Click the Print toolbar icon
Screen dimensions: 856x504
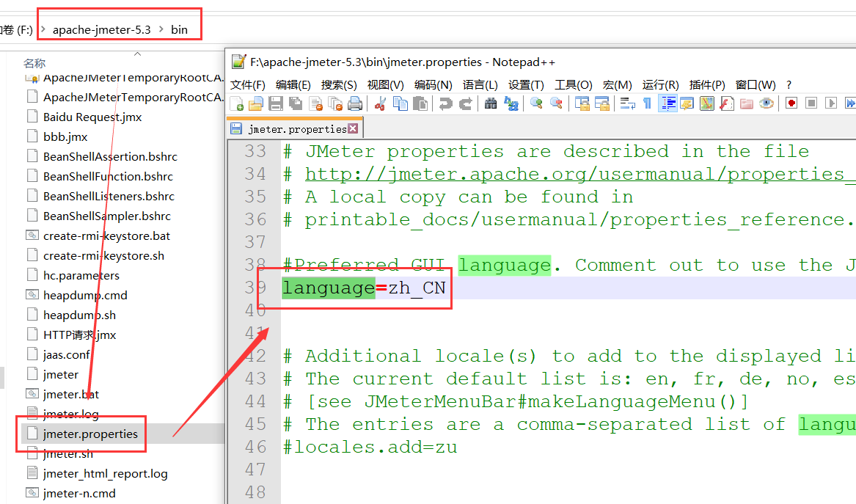tap(355, 103)
